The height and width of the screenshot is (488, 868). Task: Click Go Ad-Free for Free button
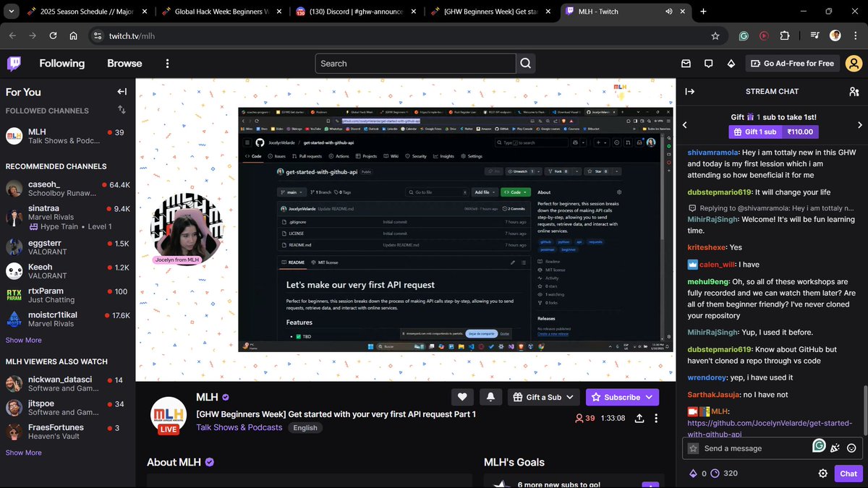pyautogui.click(x=792, y=64)
